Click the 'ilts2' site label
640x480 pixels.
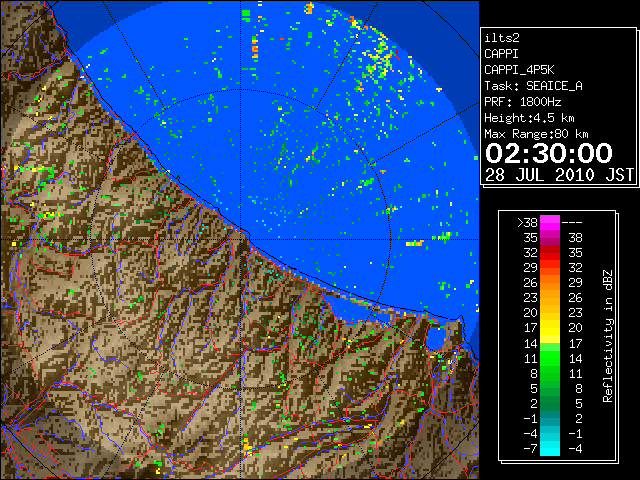502,38
